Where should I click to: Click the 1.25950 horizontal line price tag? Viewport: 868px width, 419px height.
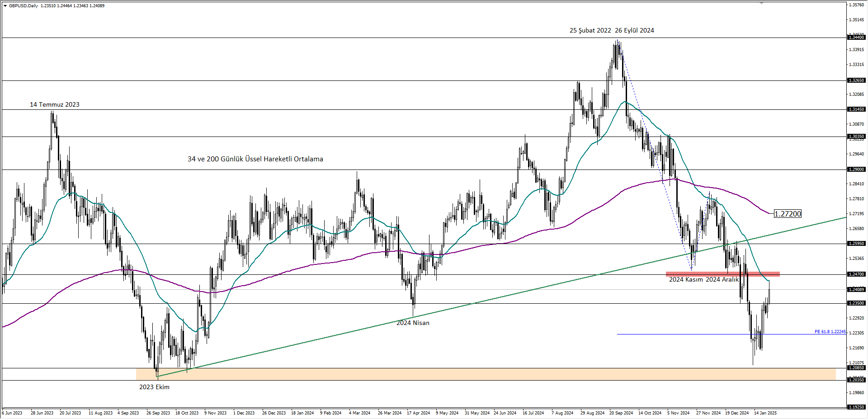click(x=856, y=244)
